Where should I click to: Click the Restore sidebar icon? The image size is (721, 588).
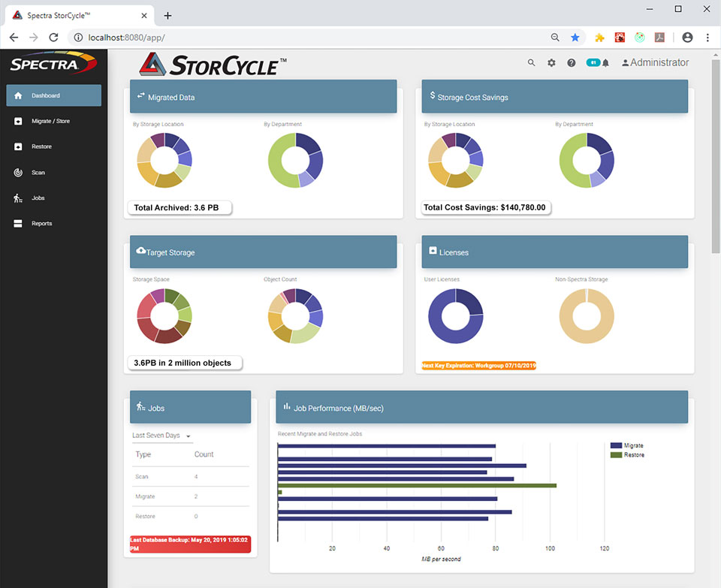point(18,146)
